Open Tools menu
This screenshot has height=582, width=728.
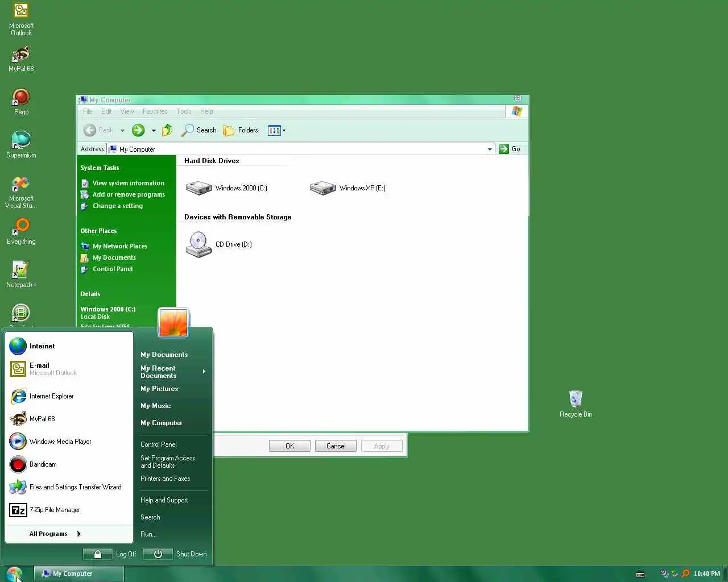click(x=184, y=111)
